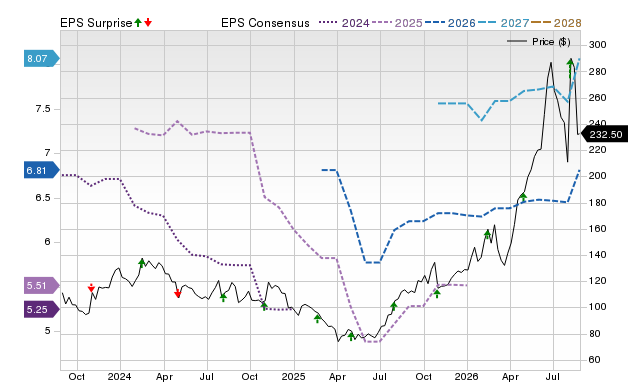640x382 pixels.
Task: Select the 2025 consensus legend entry
Action: tap(397, 23)
